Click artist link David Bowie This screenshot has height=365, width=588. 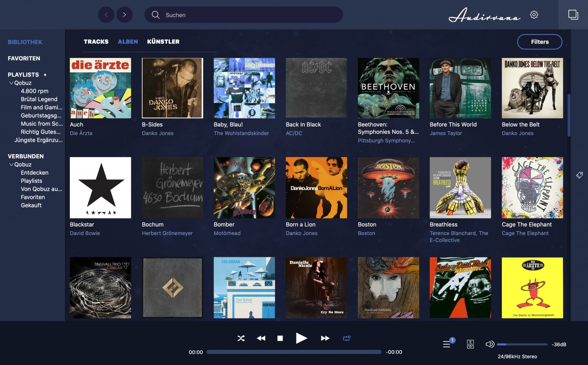pos(85,233)
